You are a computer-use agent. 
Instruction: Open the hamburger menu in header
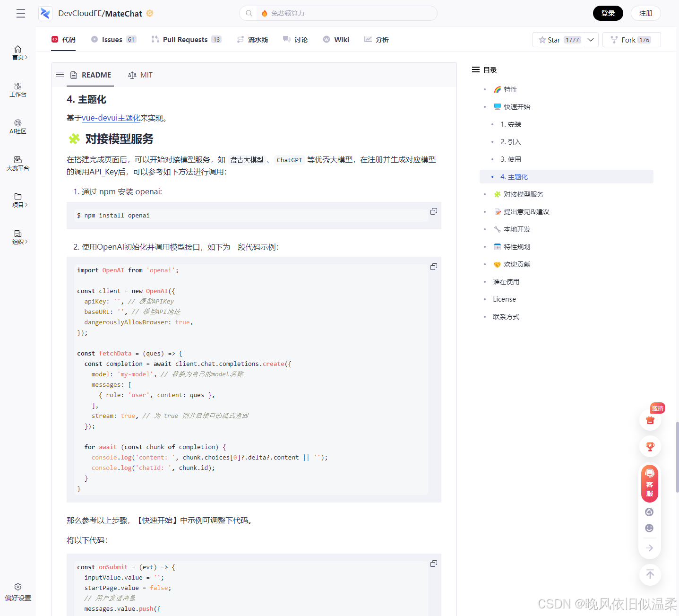pos(20,13)
